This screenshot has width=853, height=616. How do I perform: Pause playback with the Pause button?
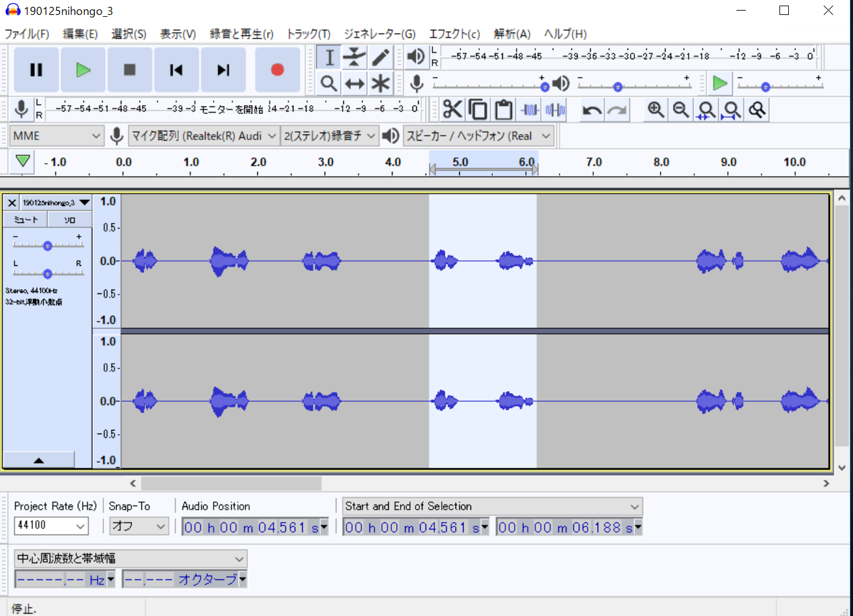coord(36,70)
